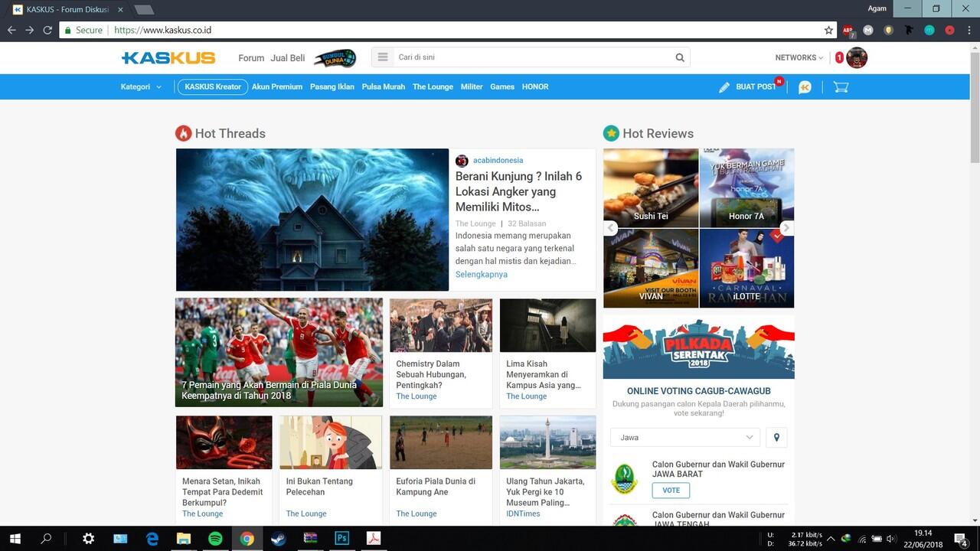Open the Action Center notifications icon
This screenshot has width=980, height=551.
961,539
